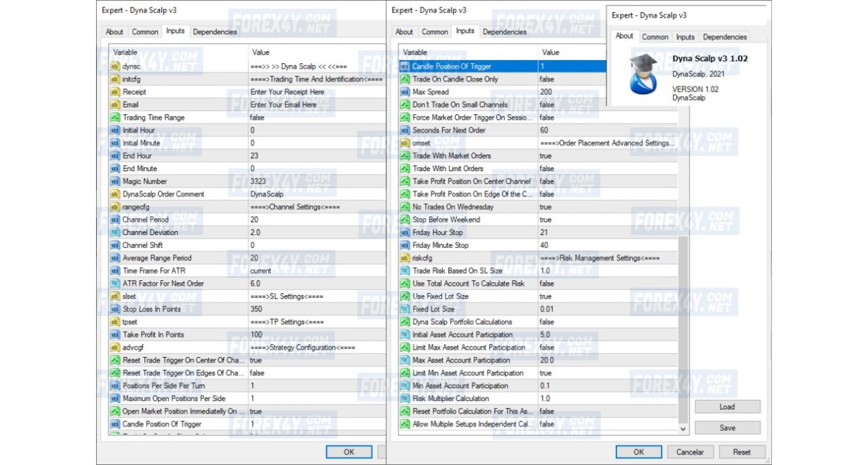Viewport: 868px width, 465px height.
Task: Click the Magic Number integer icon
Action: pyautogui.click(x=115, y=182)
